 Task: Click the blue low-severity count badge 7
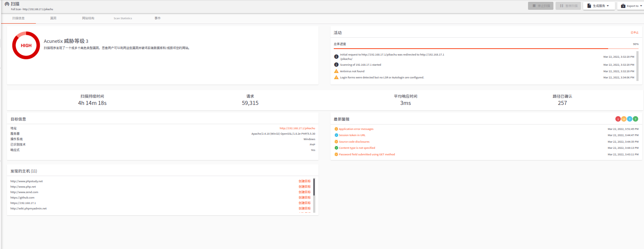(630, 119)
